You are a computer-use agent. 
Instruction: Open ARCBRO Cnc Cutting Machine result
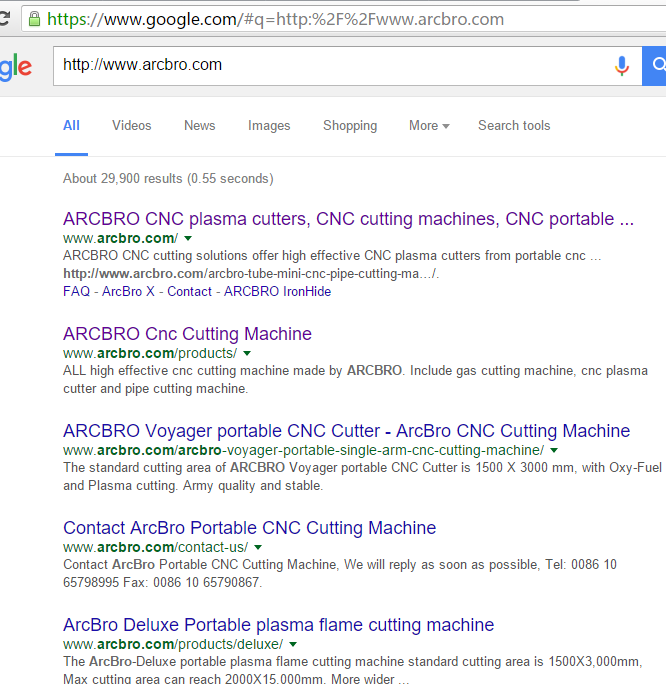tap(188, 334)
